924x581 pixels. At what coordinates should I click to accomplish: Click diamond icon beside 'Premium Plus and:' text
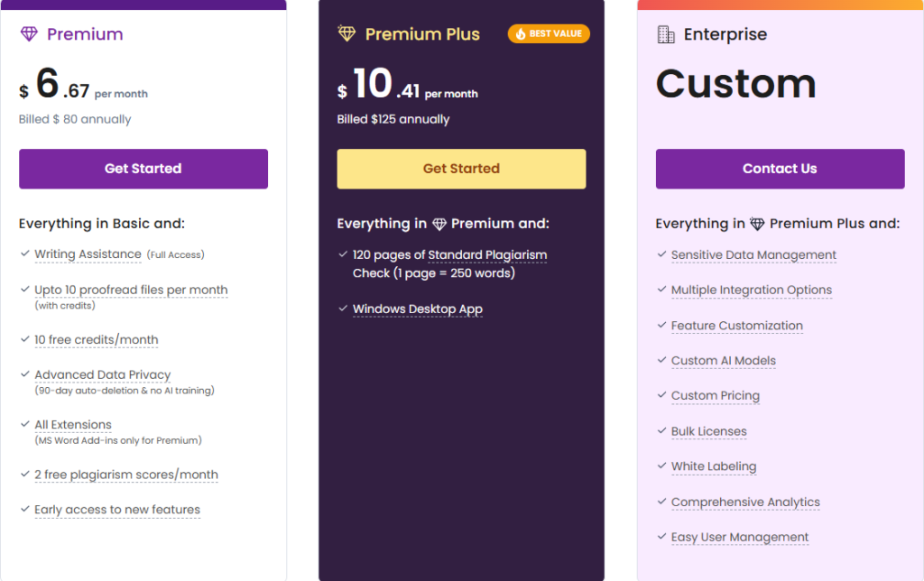click(758, 224)
